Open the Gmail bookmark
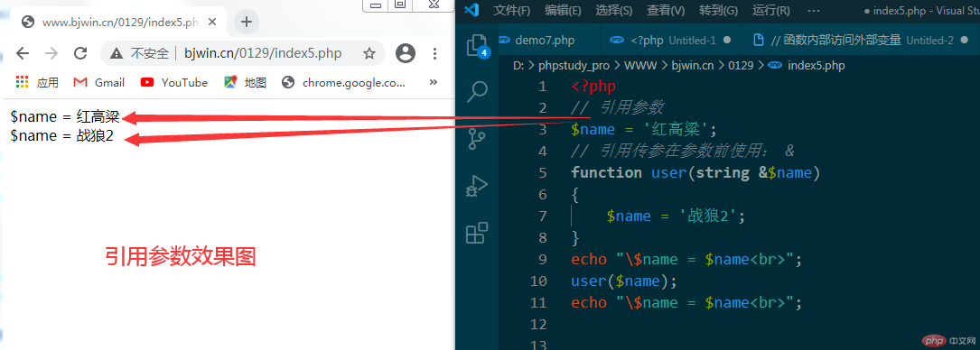980x350 pixels. 98,82
